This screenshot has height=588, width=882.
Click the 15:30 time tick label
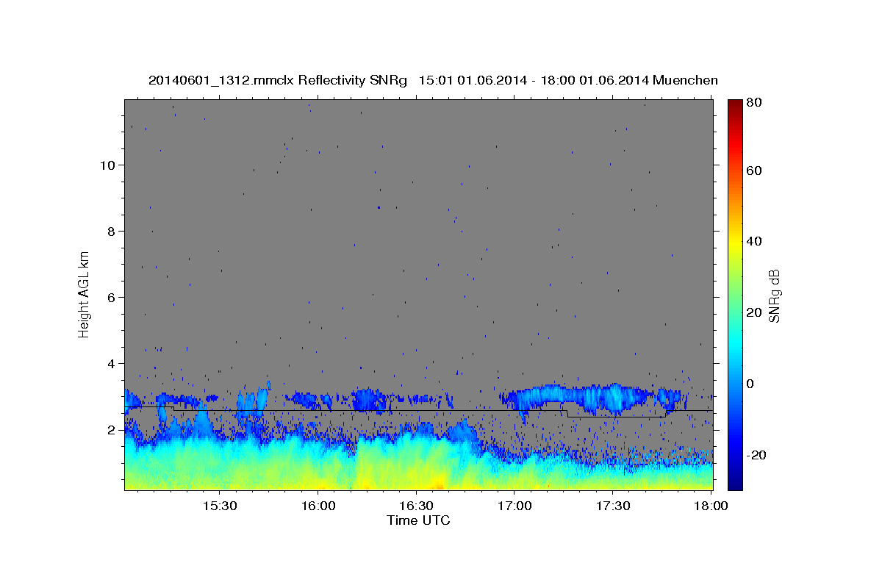tap(220, 506)
